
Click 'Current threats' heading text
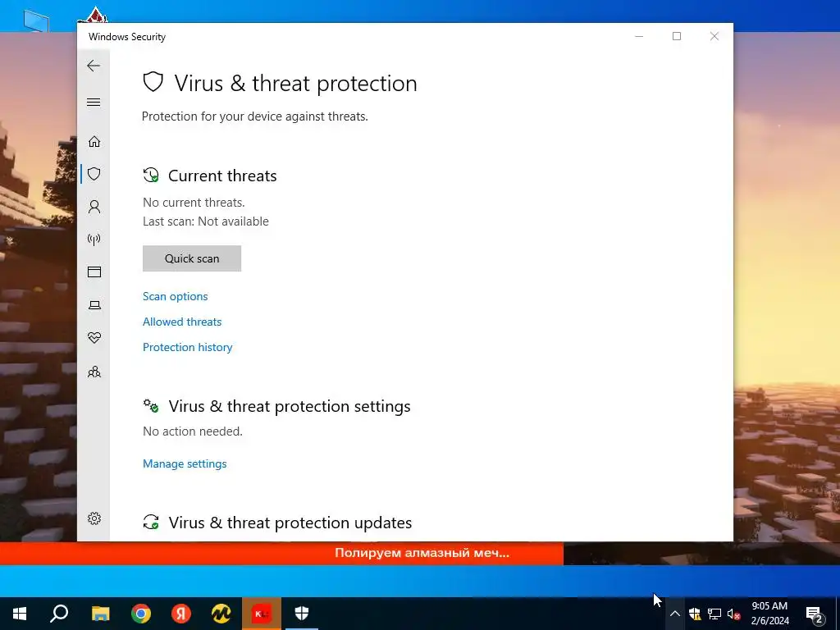(x=222, y=176)
